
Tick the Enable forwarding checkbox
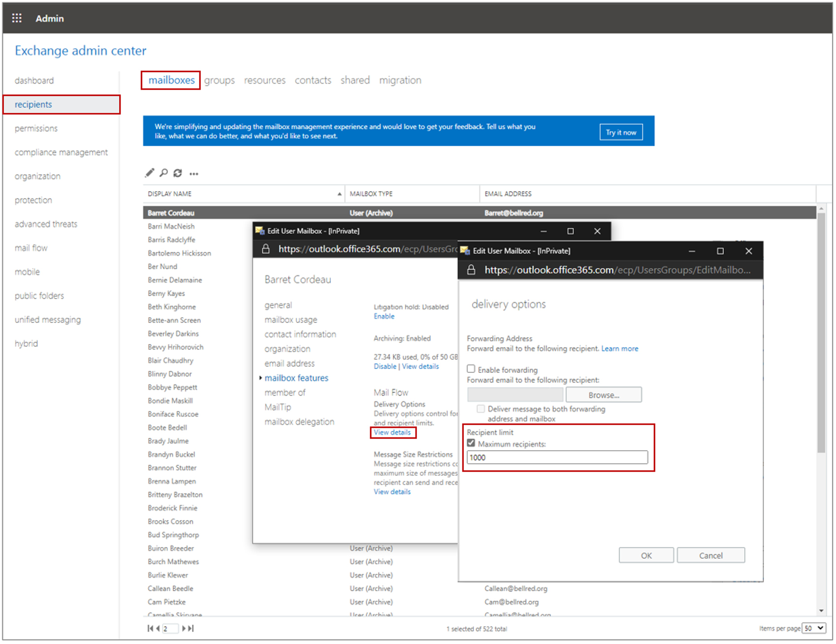(x=471, y=369)
